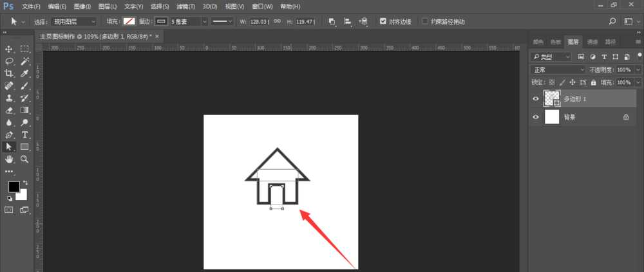Click the Zoom tool in toolbox

pos(25,159)
